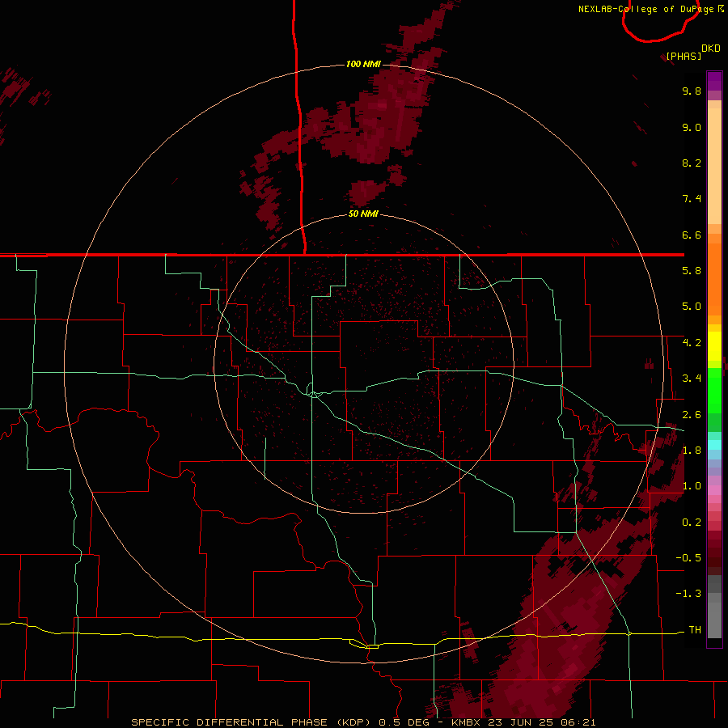Click the orange segment of the color bar

click(714, 279)
